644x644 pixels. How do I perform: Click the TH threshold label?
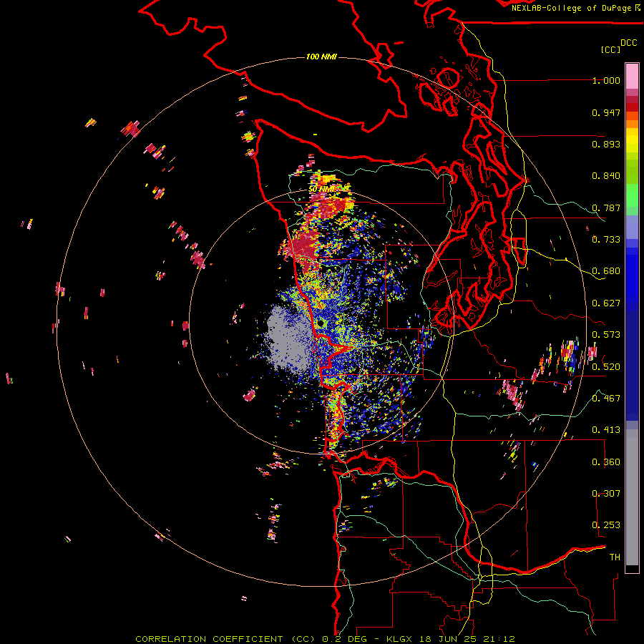[x=615, y=557]
